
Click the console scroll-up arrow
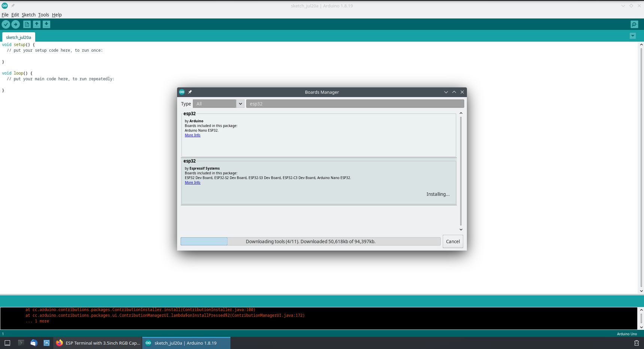pyautogui.click(x=641, y=310)
